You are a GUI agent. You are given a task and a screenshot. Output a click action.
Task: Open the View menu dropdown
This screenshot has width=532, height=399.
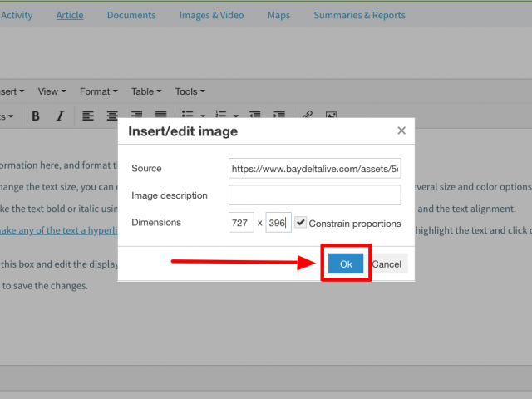[x=52, y=91]
